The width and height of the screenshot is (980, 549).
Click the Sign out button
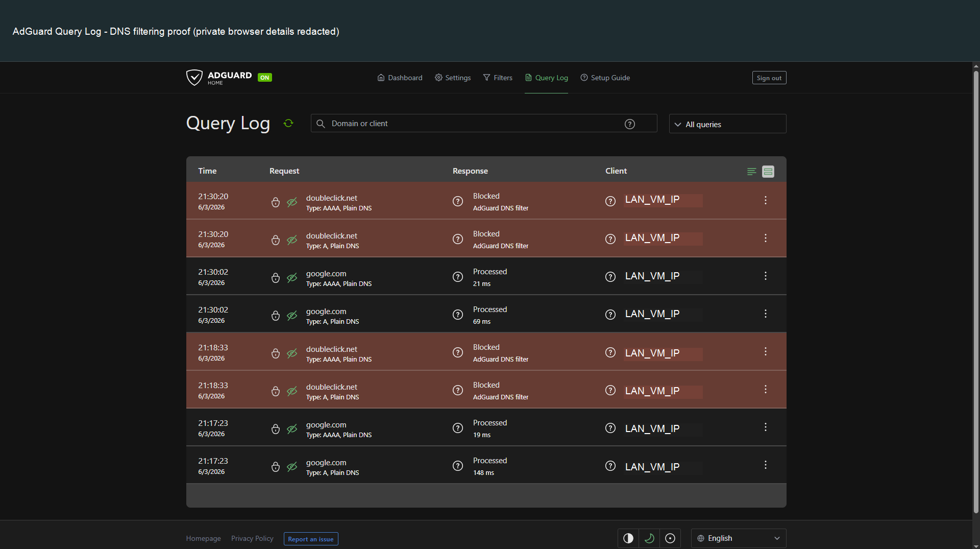click(769, 78)
